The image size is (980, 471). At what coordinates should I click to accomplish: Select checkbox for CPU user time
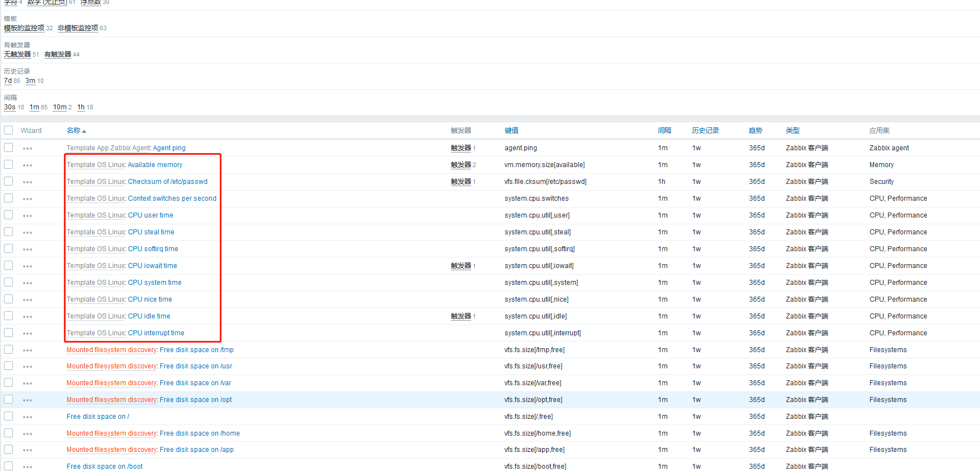pyautogui.click(x=8, y=215)
